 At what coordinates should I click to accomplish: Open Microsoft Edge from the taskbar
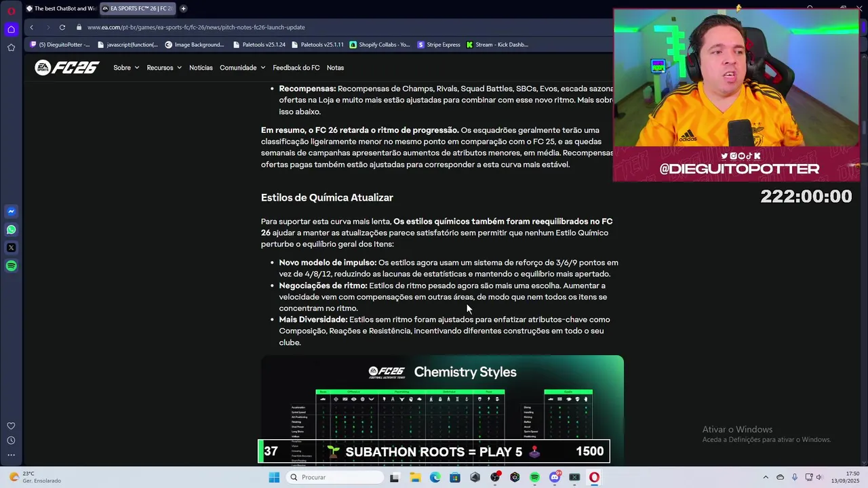pyautogui.click(x=435, y=477)
